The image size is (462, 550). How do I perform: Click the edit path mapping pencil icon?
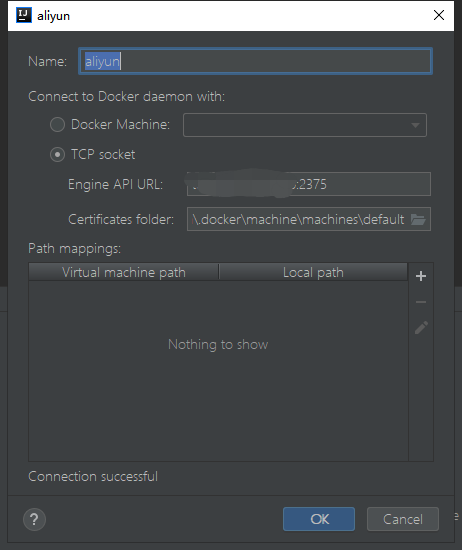(421, 328)
